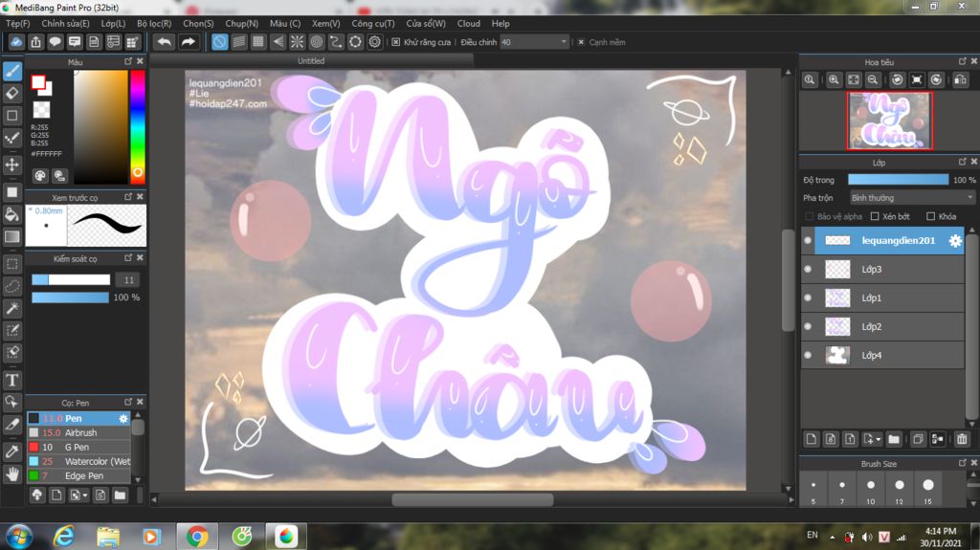Open the Chỉnh sửa(E) menu
The image size is (980, 550).
[x=65, y=23]
